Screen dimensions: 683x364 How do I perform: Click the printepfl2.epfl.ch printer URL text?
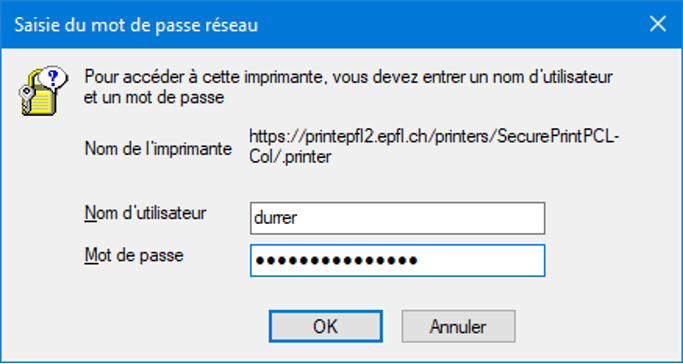pyautogui.click(x=434, y=138)
